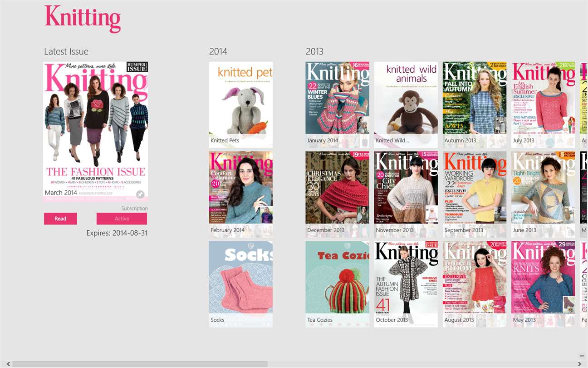This screenshot has width=588, height=368.
Task: Open the Knitted Pets issue
Action: coord(241,104)
